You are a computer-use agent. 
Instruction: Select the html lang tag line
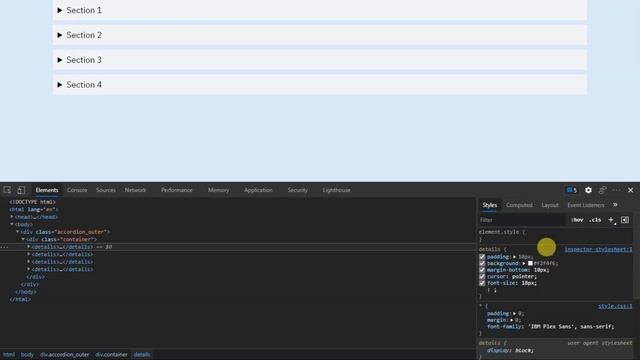34,209
